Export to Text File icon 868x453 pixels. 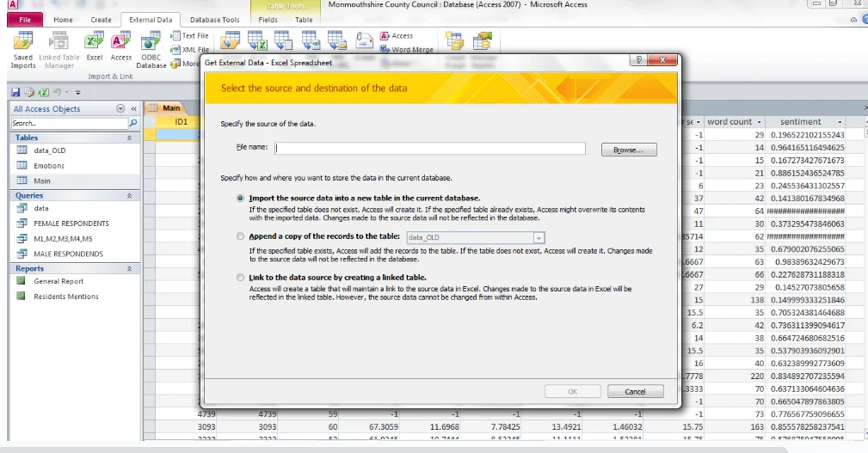point(283,41)
